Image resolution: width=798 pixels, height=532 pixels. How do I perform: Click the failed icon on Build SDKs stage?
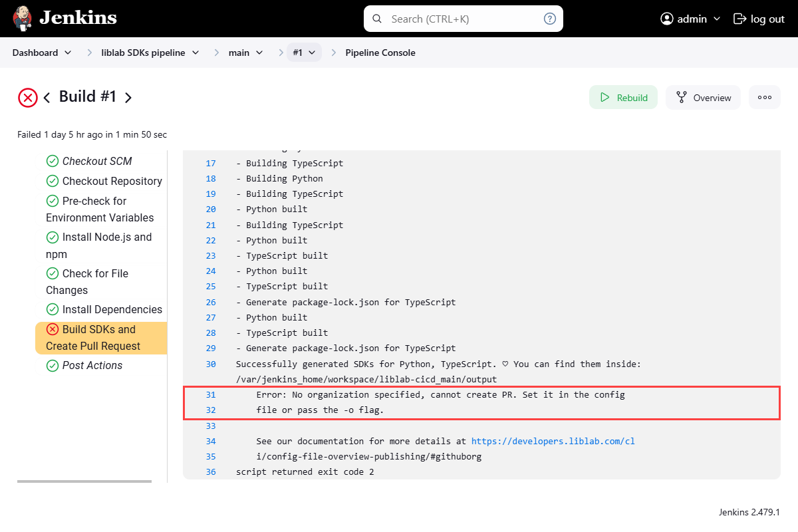pyautogui.click(x=53, y=329)
